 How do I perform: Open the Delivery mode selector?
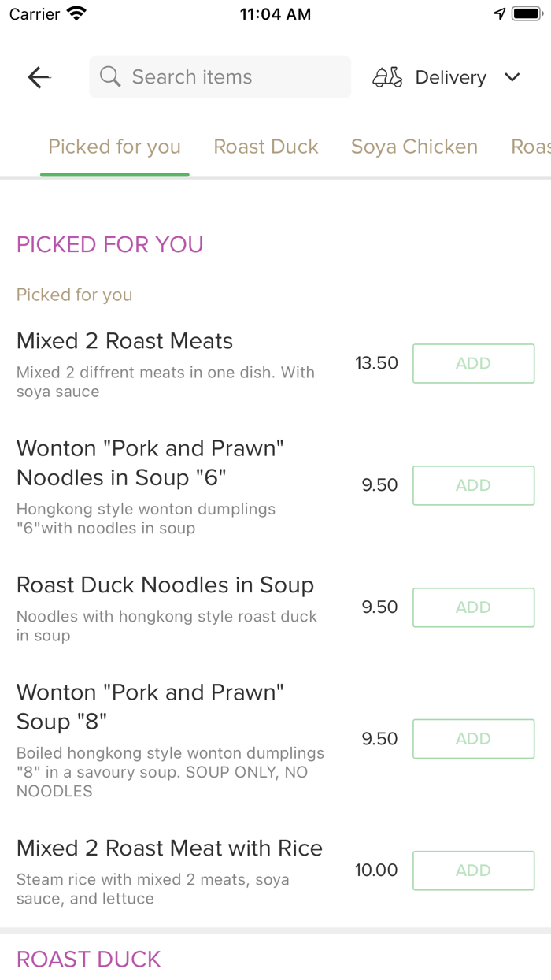point(446,77)
